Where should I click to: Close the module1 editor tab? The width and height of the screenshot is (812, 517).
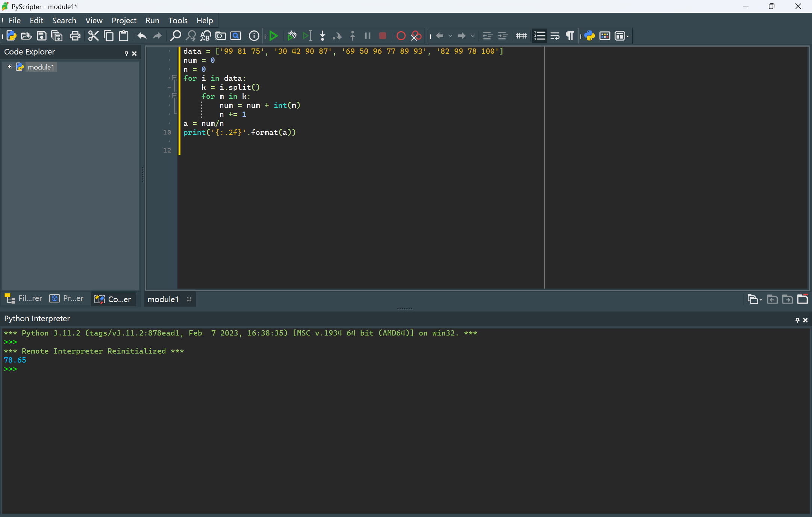189,299
